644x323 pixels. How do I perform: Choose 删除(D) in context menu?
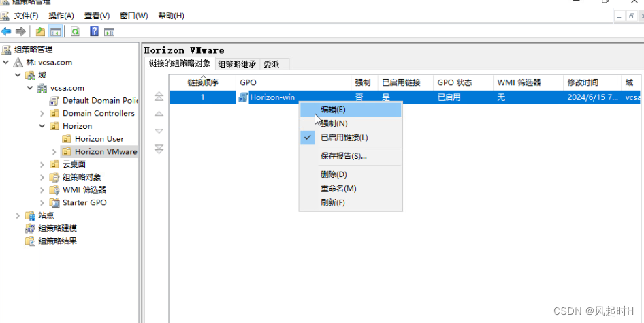click(351, 174)
